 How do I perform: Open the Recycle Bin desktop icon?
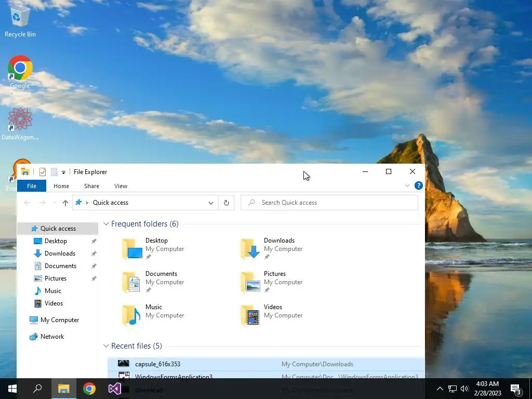(20, 20)
